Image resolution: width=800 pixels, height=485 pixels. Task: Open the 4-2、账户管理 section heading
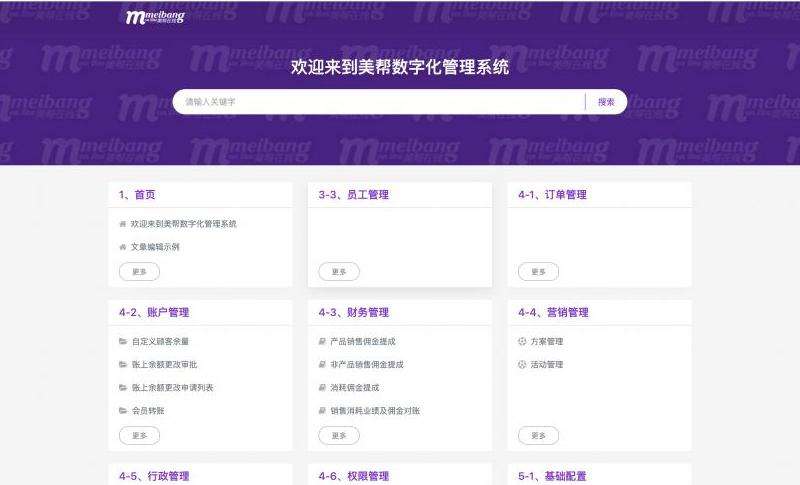pos(154,313)
